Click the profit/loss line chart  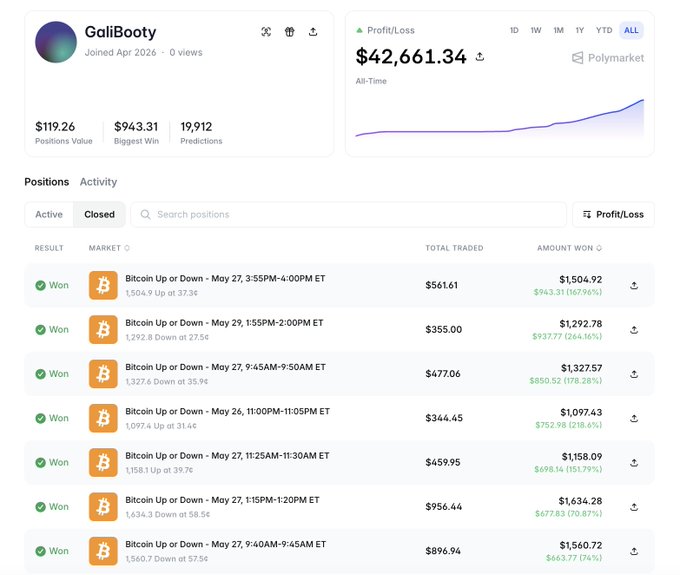click(500, 118)
